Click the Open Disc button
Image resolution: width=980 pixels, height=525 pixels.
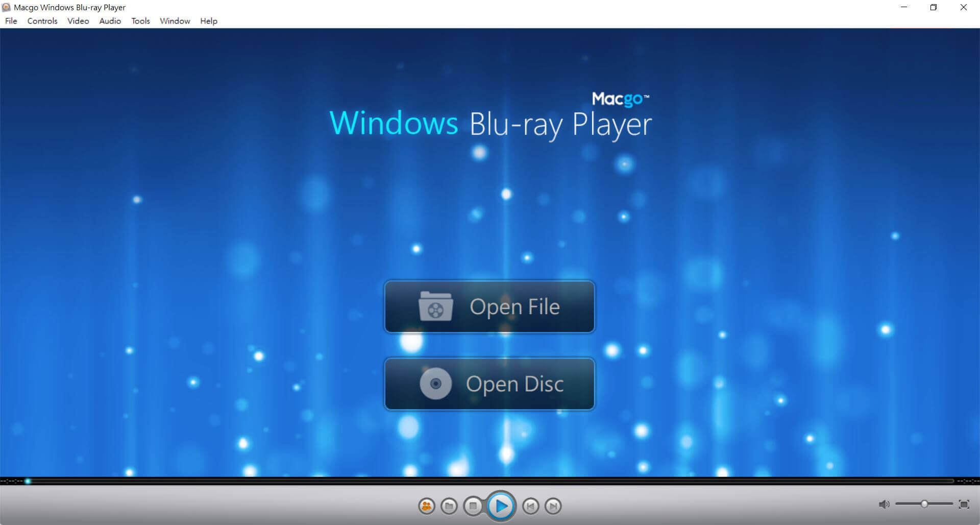tap(489, 384)
